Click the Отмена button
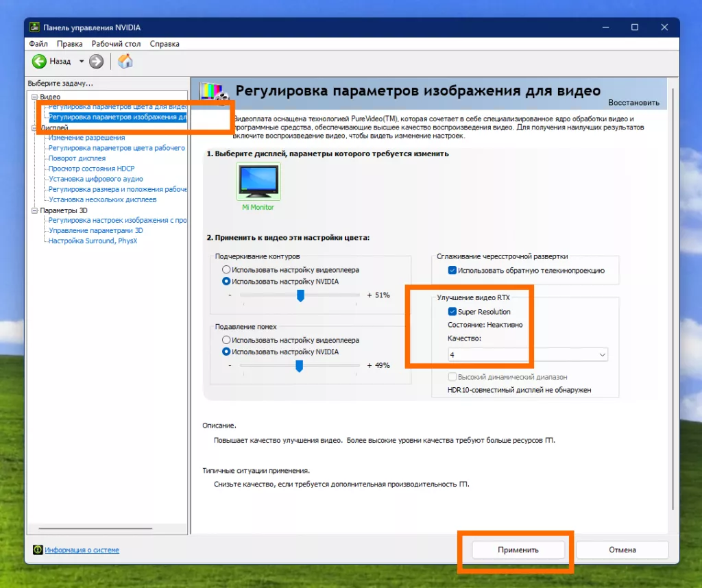This screenshot has width=702, height=588. (622, 550)
